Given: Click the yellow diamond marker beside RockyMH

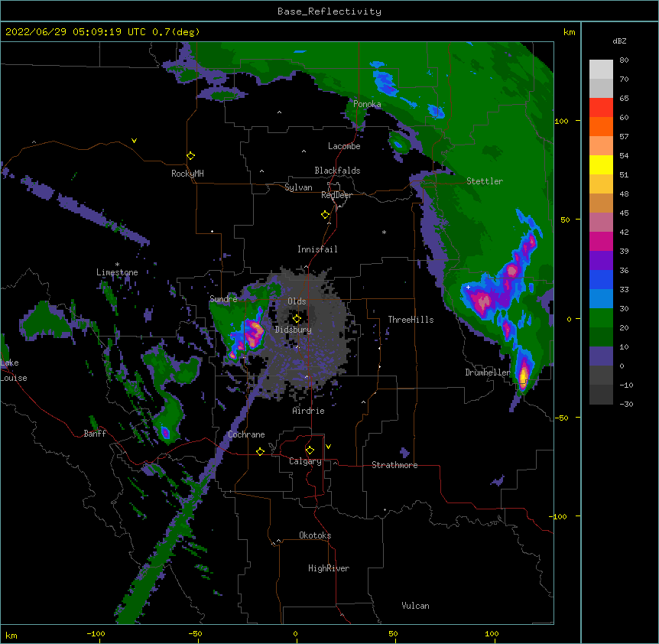Looking at the screenshot, I should (x=191, y=156).
